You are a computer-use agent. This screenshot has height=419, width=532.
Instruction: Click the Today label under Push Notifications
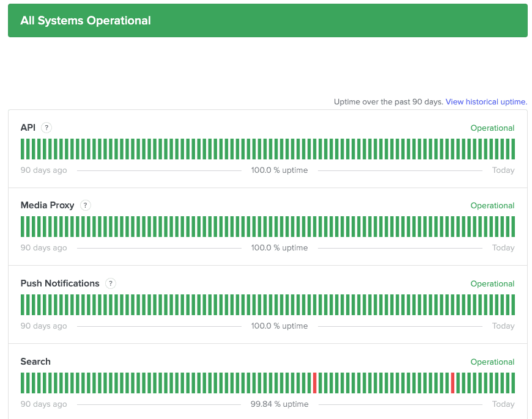(503, 326)
